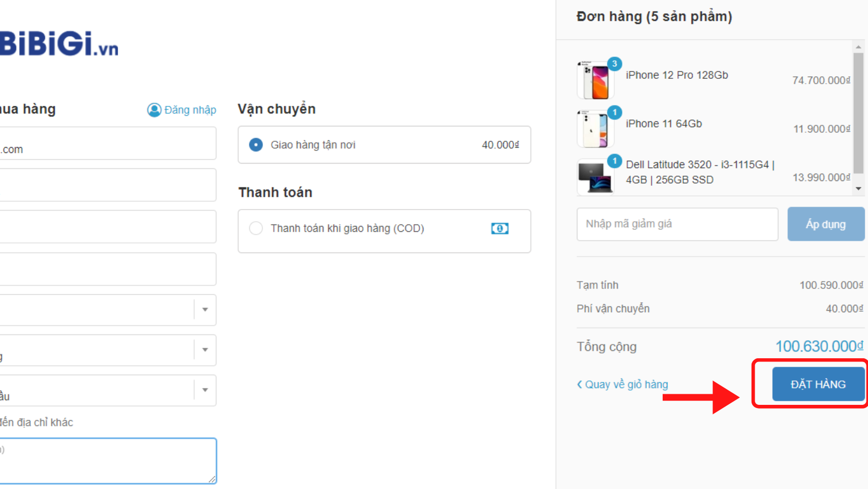Screen dimensions: 868x489
Task: Click the ĐẶT HÀNG order button
Action: (x=818, y=384)
